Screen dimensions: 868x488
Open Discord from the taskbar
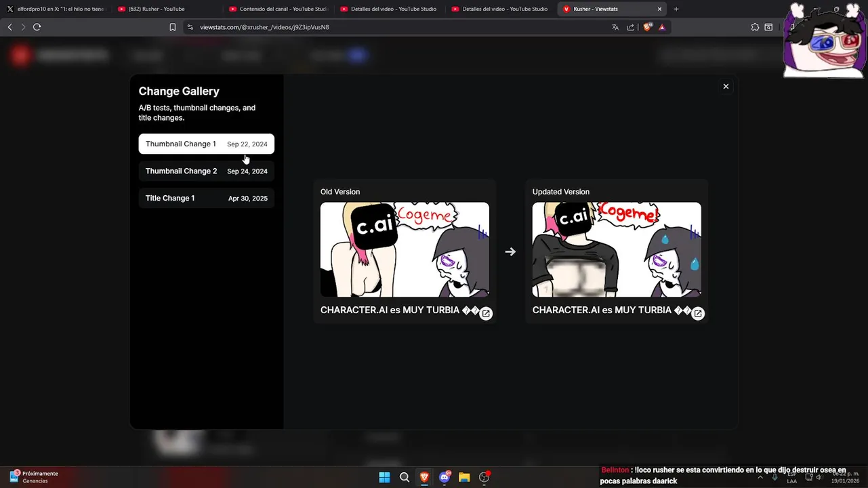445,477
